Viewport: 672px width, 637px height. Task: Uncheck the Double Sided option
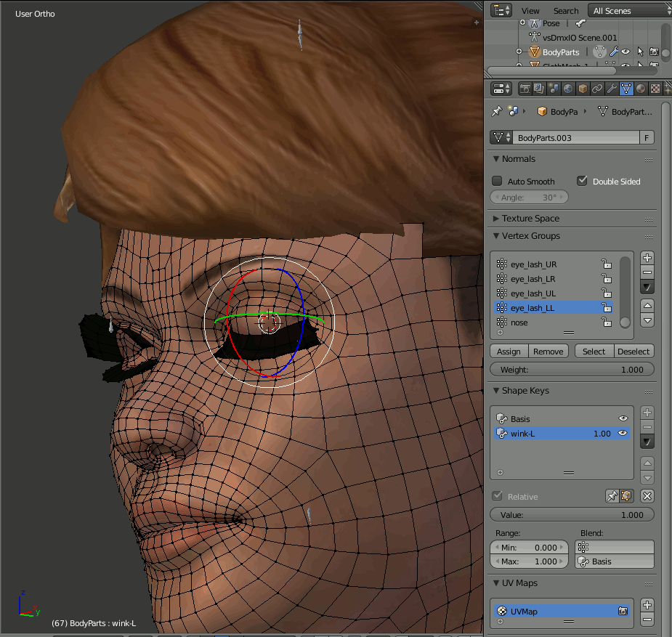(x=582, y=181)
